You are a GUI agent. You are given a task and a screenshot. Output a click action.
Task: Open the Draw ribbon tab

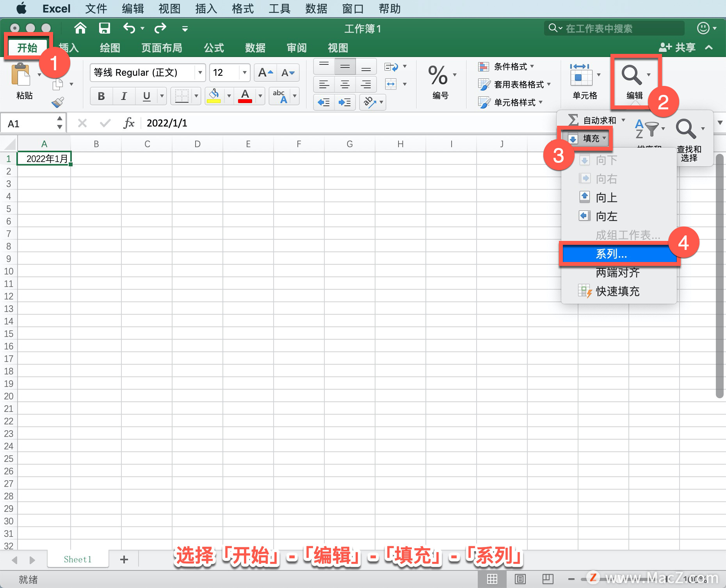110,48
